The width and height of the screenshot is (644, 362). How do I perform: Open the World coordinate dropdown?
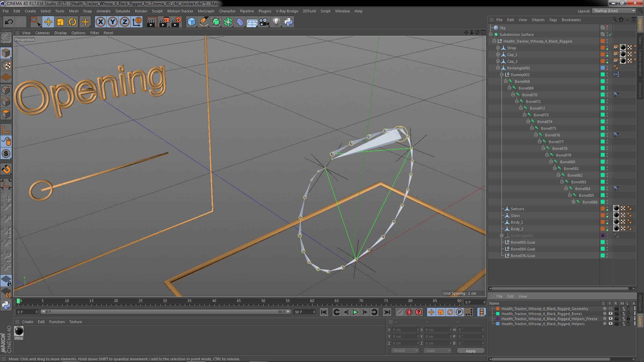(405, 351)
